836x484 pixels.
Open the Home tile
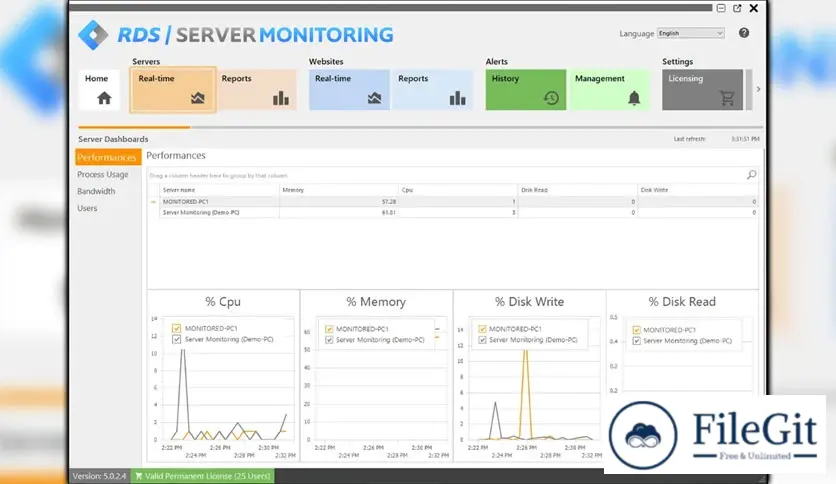(99, 90)
